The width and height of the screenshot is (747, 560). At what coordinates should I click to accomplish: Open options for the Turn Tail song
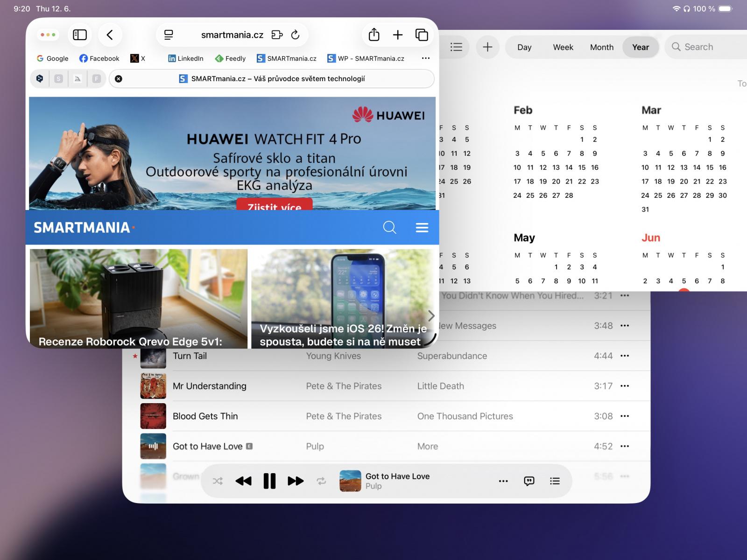point(625,356)
